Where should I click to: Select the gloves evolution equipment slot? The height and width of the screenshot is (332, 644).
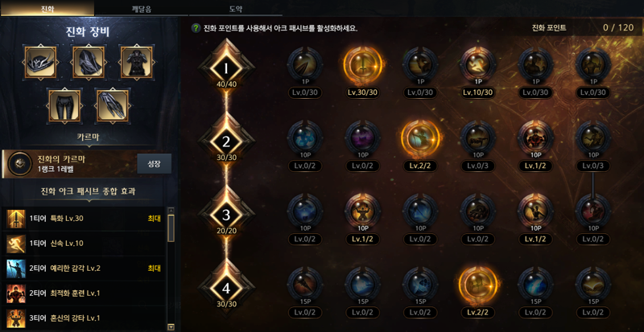(112, 106)
